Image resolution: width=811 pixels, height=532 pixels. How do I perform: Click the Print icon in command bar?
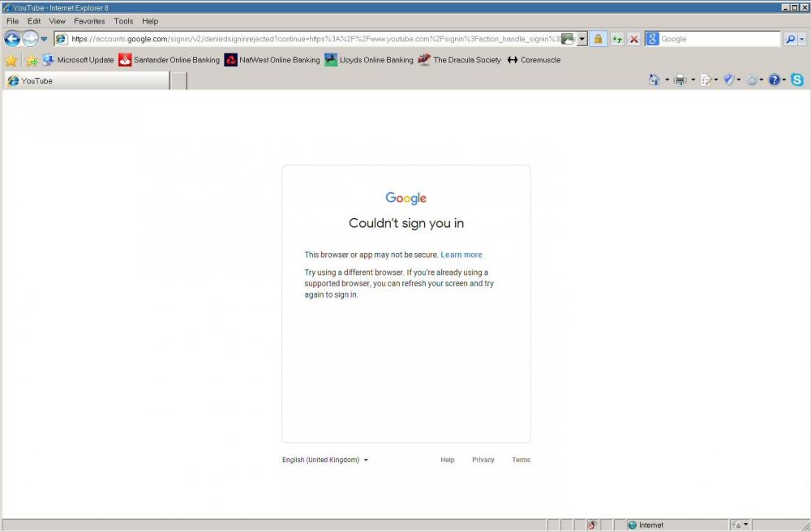pyautogui.click(x=680, y=79)
